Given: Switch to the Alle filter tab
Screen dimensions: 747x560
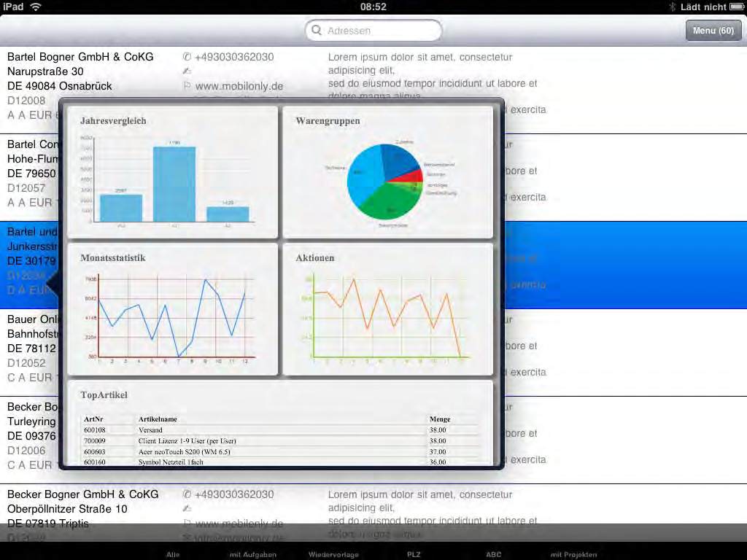Looking at the screenshot, I should [173, 555].
